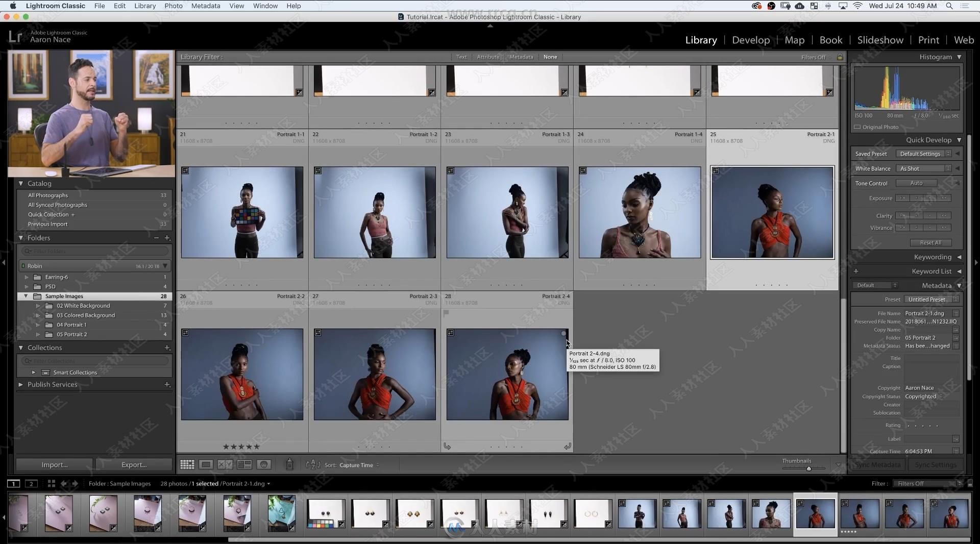This screenshot has width=980, height=544.
Task: Expand the Keywording panel
Action: [x=959, y=257]
